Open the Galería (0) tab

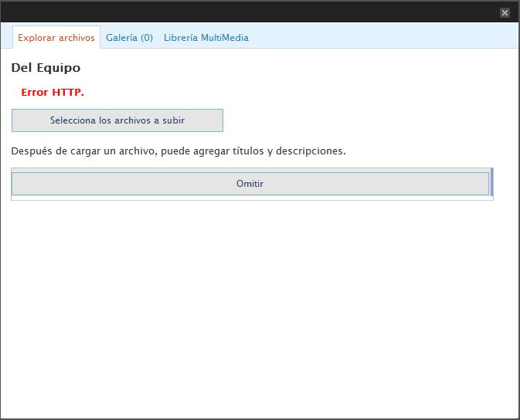coord(129,38)
